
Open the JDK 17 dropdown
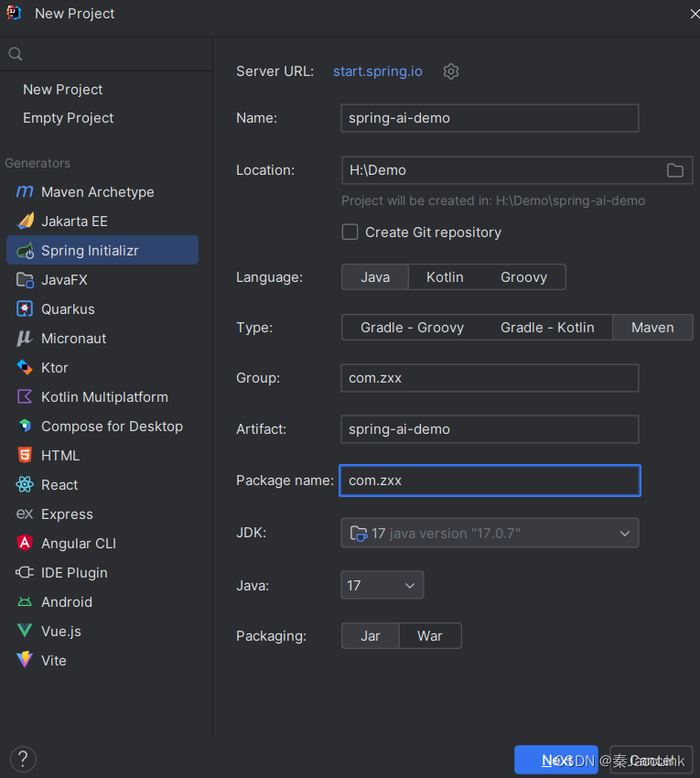[x=490, y=533]
